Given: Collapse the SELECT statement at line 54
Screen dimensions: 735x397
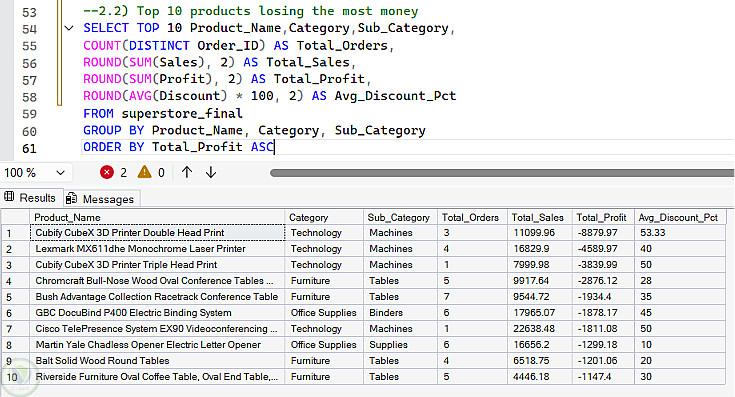Looking at the screenshot, I should tap(69, 28).
